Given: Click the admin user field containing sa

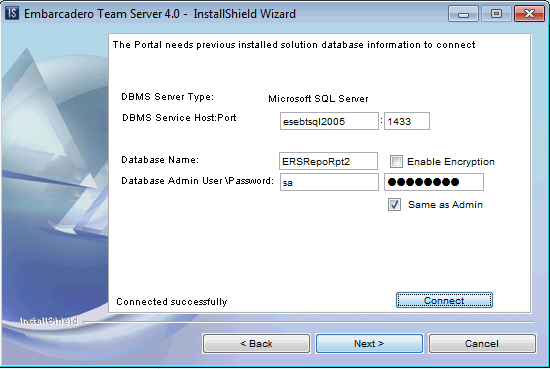Looking at the screenshot, I should [329, 182].
